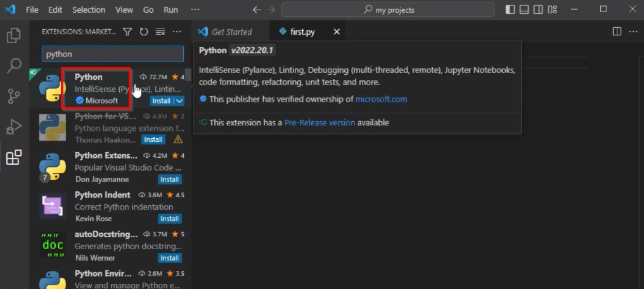Open the View menu

point(124,10)
